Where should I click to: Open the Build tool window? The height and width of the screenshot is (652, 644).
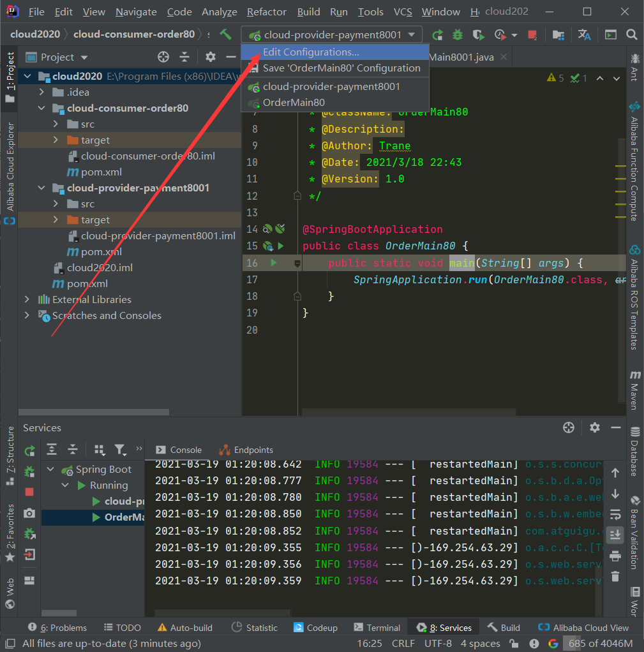pos(504,628)
